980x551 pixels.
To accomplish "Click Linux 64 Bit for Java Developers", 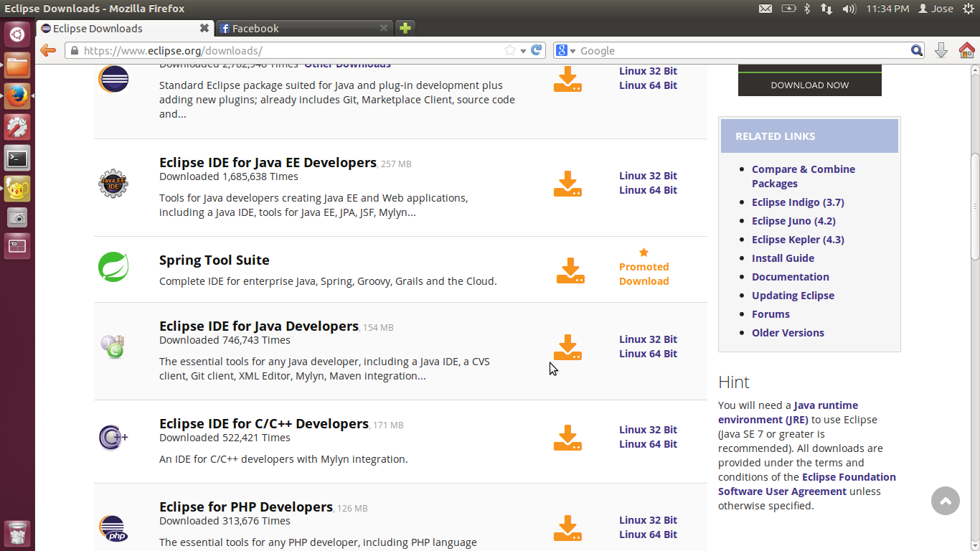I will tap(648, 354).
